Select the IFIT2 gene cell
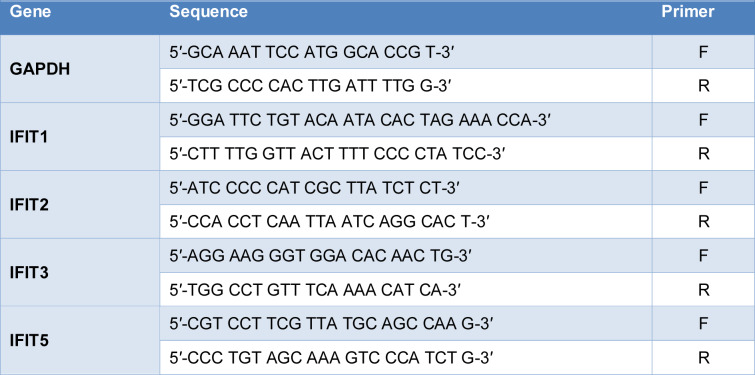 80,204
